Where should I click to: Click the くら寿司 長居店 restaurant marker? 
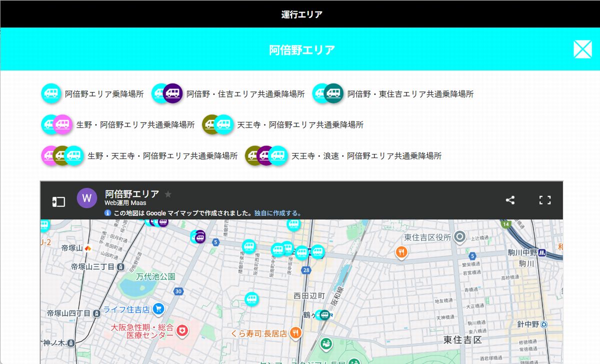(296, 332)
